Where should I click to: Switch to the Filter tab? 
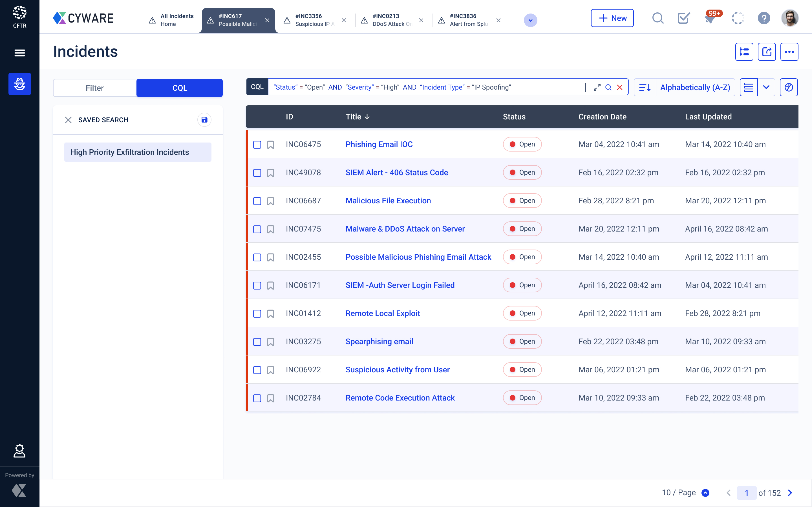[x=95, y=88]
